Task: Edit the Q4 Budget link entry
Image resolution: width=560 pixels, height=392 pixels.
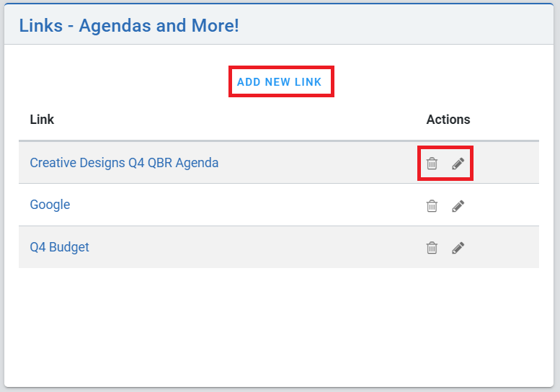Action: click(x=458, y=248)
